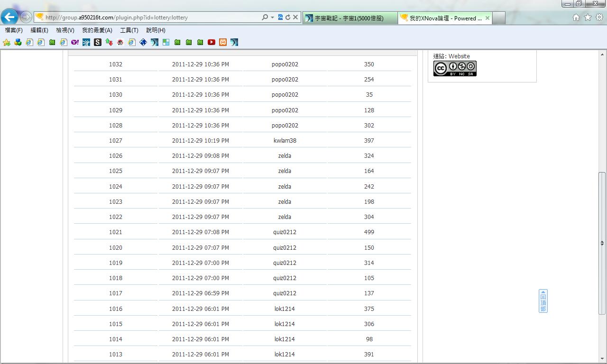Refresh the page with the reload icon
This screenshot has width=607, height=364.
point(287,17)
